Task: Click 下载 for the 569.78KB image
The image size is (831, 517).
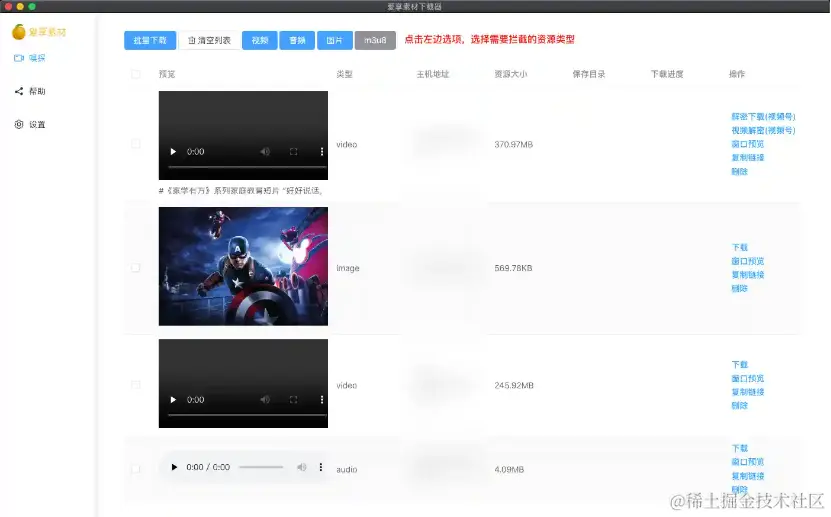Action: [739, 247]
